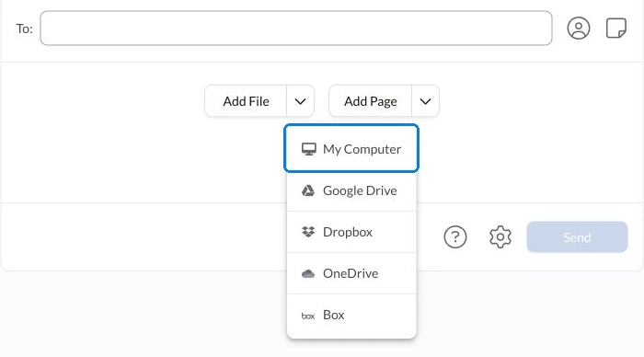Choose Box from the menu

click(351, 315)
